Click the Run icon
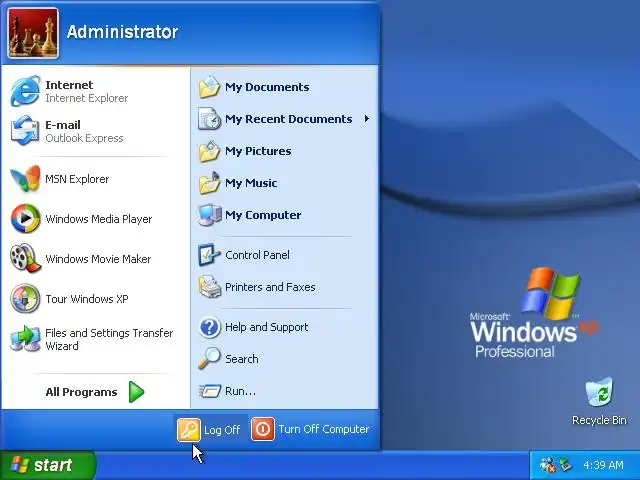 pos(210,391)
